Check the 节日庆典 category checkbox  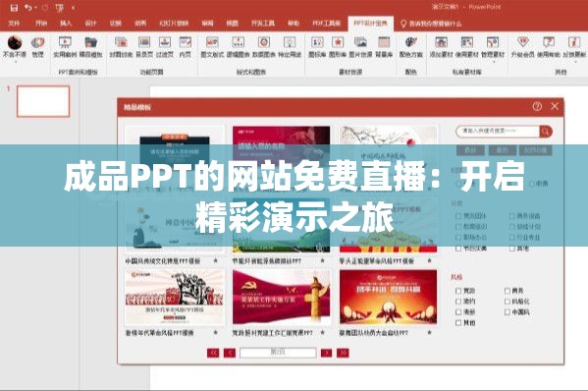[x=458, y=249]
